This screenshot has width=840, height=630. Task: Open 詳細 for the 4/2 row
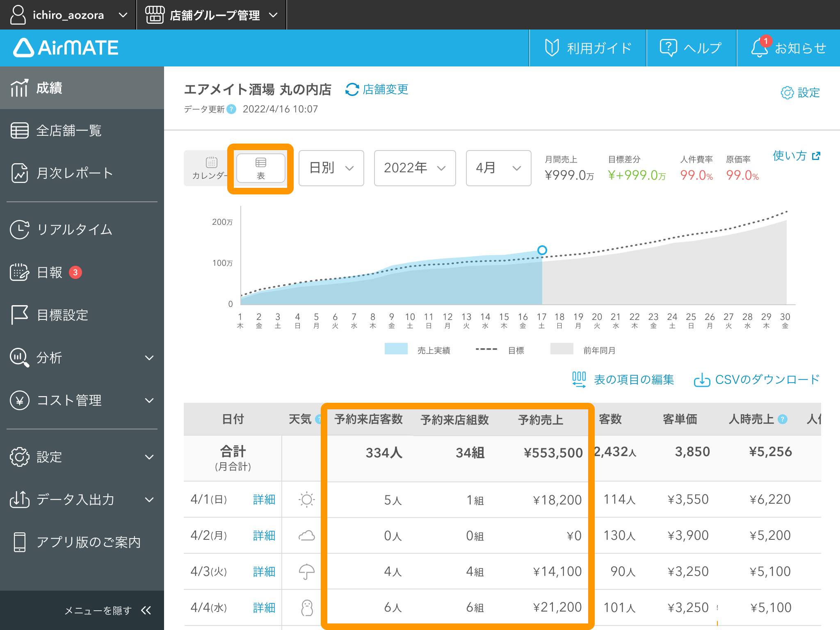[x=264, y=536]
